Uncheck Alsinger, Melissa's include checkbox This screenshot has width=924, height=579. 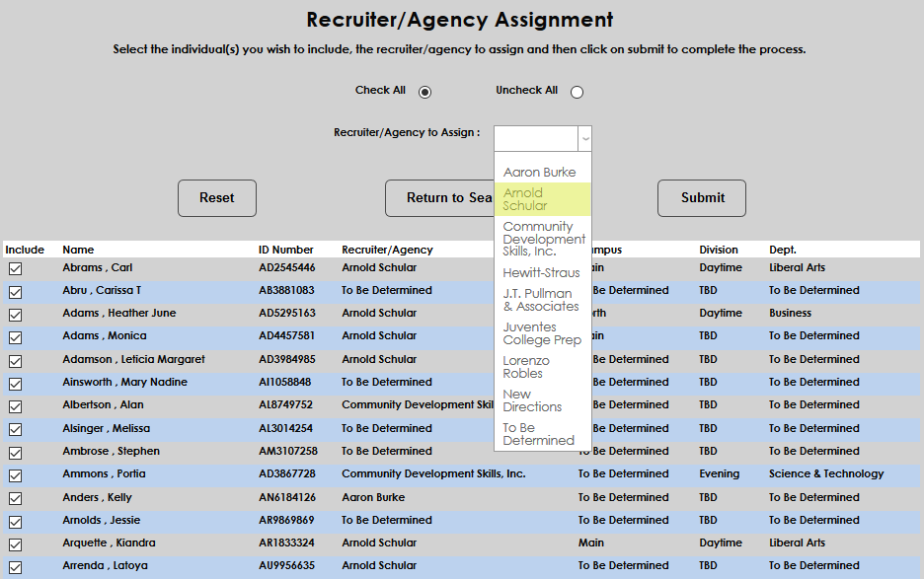coord(15,428)
